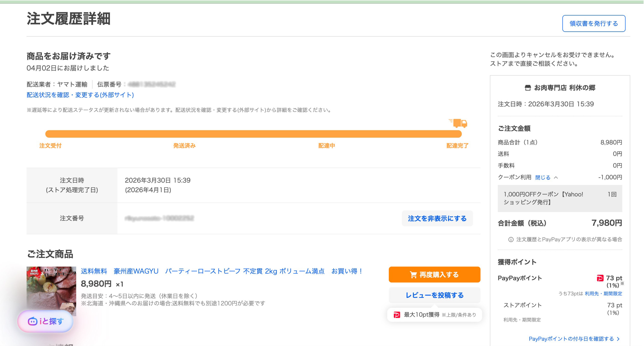Click the up chevron next to 閉じる
The image size is (644, 346).
coord(556,178)
